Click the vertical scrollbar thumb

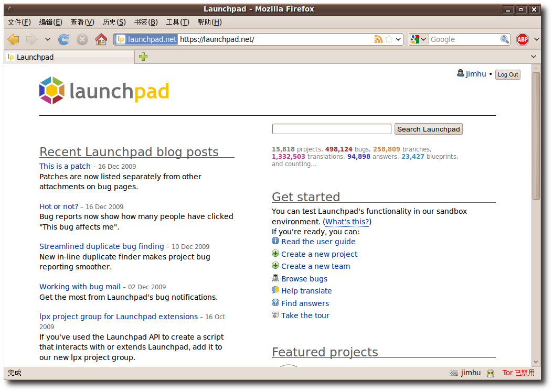pos(536,136)
